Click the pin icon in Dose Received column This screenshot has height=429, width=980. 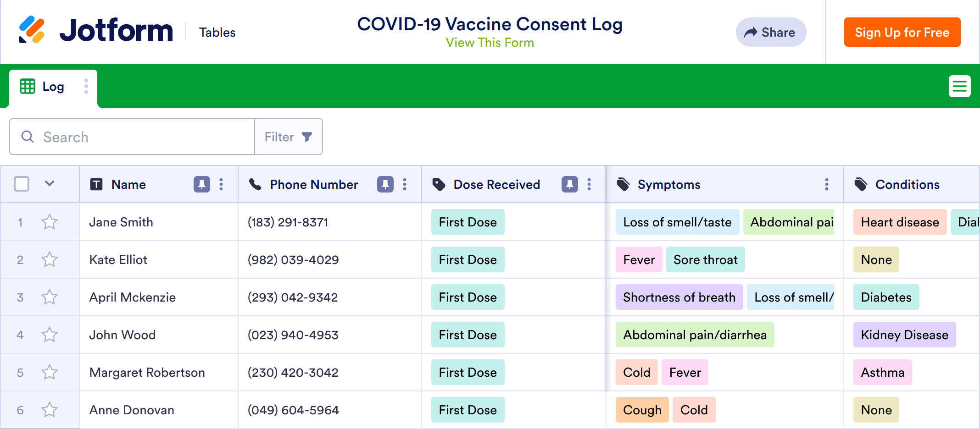[569, 184]
